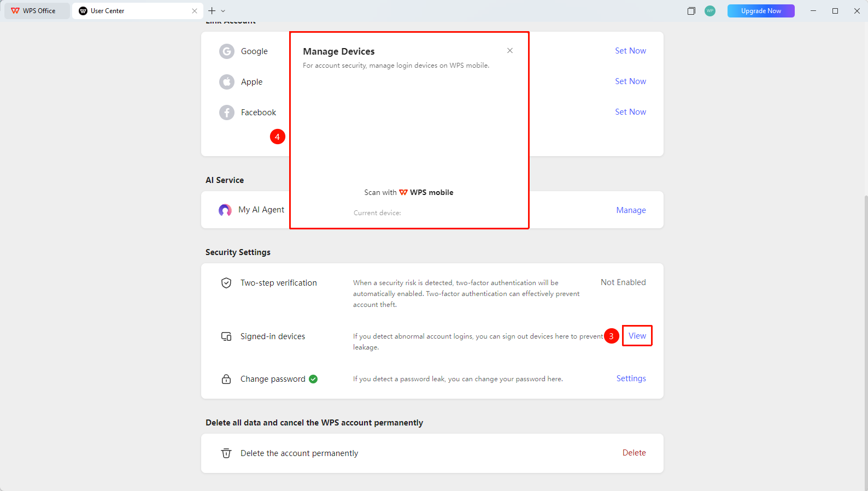The image size is (868, 491).
Task: Click the AI Service heading
Action: tap(225, 180)
